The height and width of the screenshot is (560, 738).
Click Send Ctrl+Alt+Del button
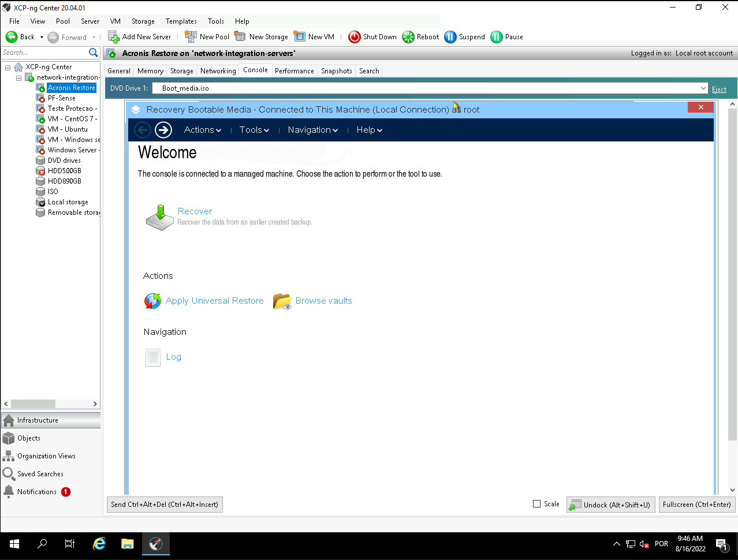point(165,505)
